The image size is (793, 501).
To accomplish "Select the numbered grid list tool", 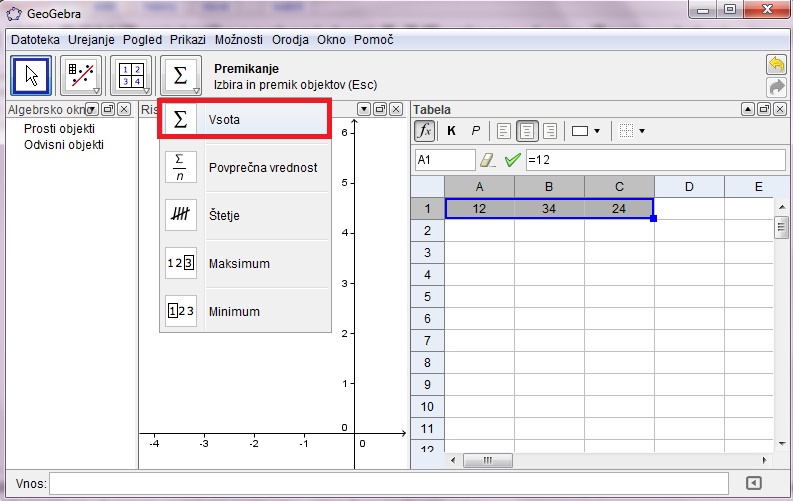I will pyautogui.click(x=131, y=76).
